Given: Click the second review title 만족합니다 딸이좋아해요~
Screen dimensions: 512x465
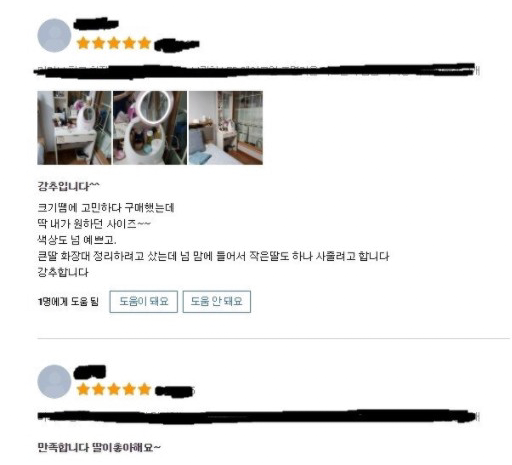Looking at the screenshot, I should click(x=99, y=447).
